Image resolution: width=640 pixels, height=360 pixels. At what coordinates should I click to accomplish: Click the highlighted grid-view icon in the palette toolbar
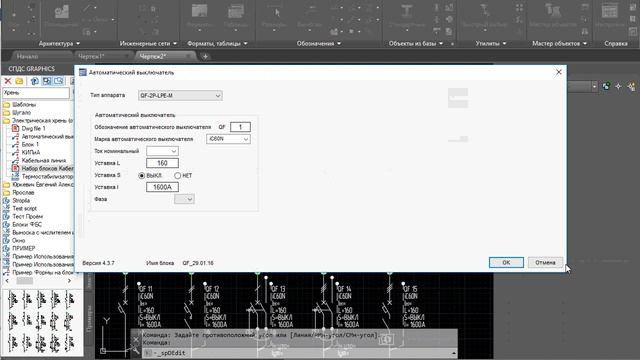[47, 81]
